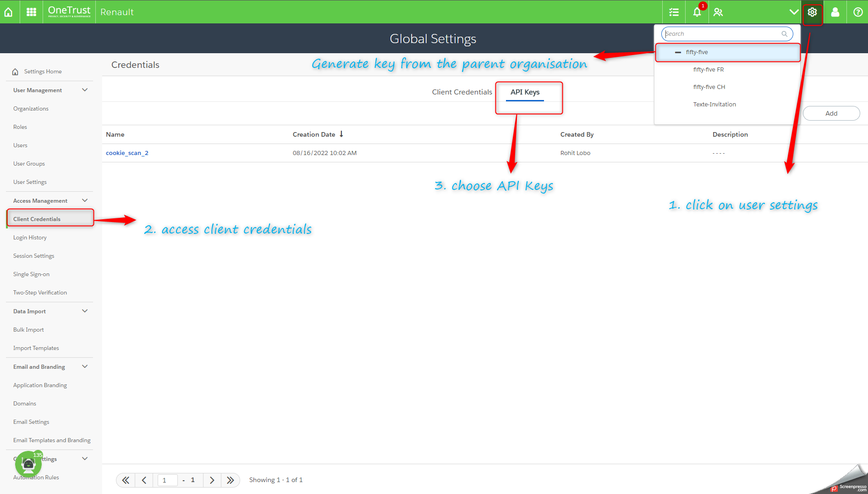Collapse the Access Management section
The width and height of the screenshot is (868, 494).
[x=85, y=200]
